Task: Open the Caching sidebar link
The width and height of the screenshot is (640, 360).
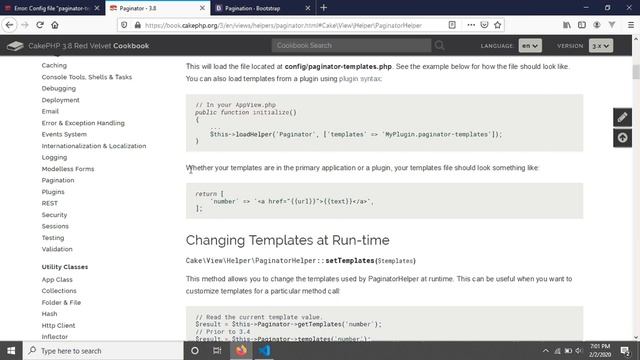Action: point(54,65)
